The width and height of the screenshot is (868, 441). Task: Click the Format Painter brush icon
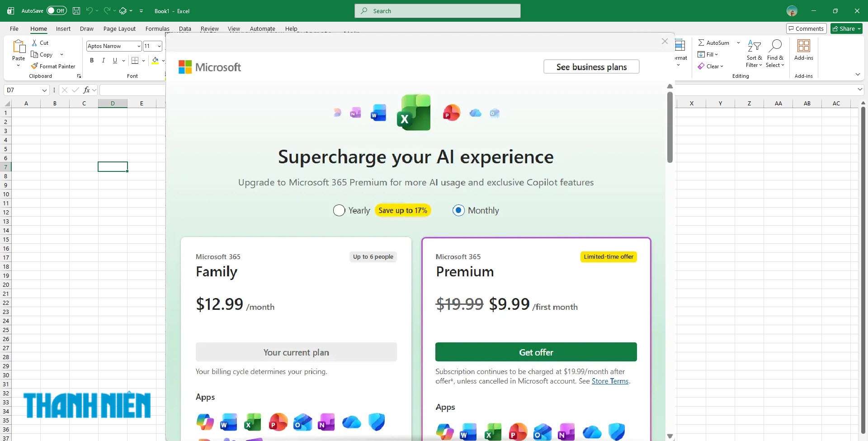[34, 66]
